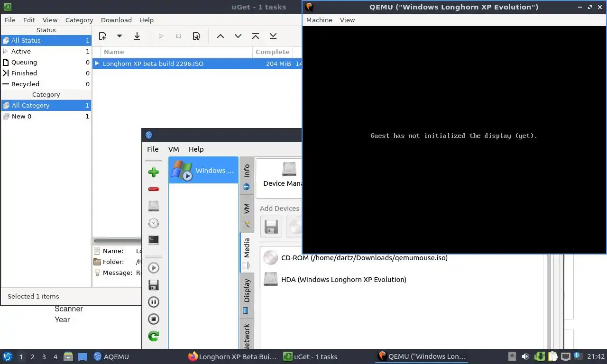Click the start (play) button in uGet toolbar
607x364 pixels.
click(x=161, y=36)
